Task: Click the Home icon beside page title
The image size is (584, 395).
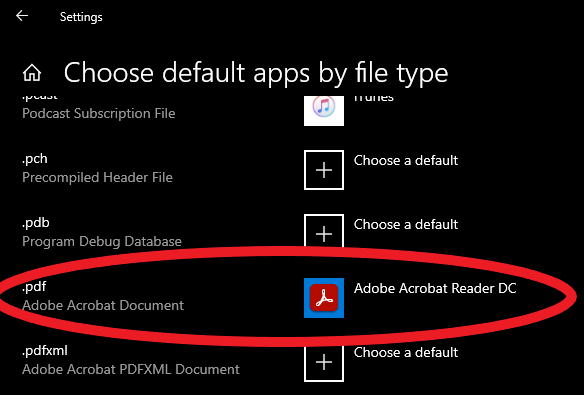Action: [x=32, y=73]
